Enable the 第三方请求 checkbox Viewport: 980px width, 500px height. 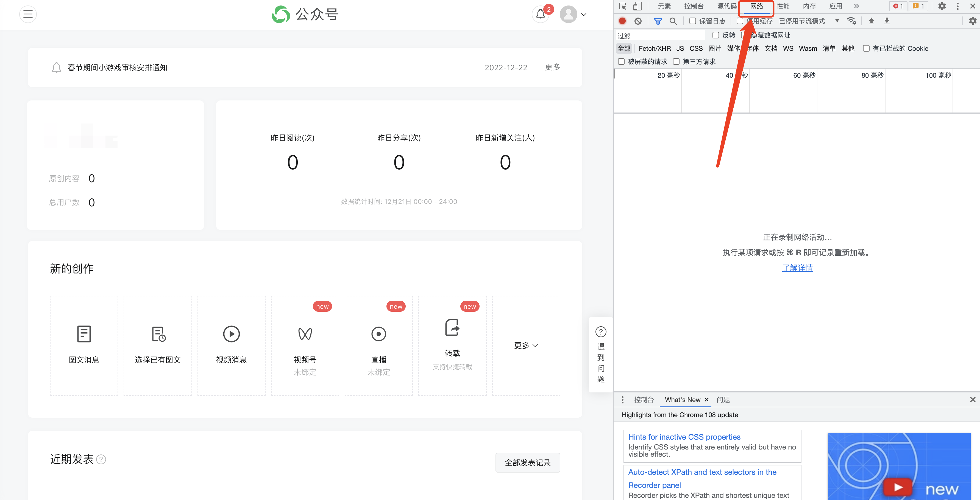[676, 61]
